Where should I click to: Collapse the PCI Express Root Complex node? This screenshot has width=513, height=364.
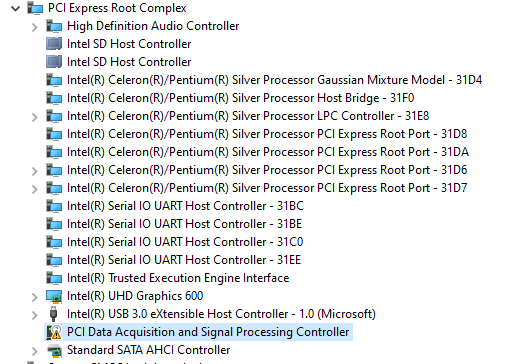15,9
